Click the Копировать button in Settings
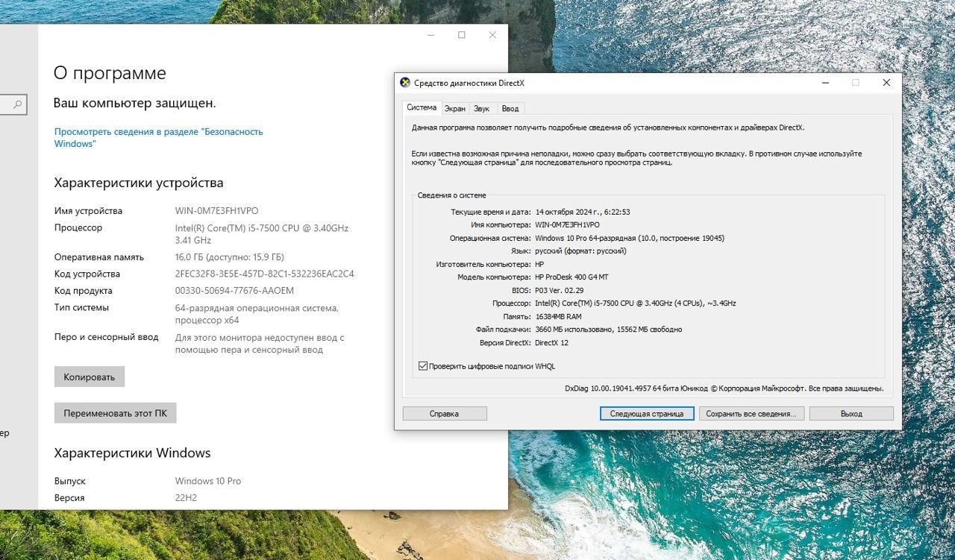 [x=90, y=377]
